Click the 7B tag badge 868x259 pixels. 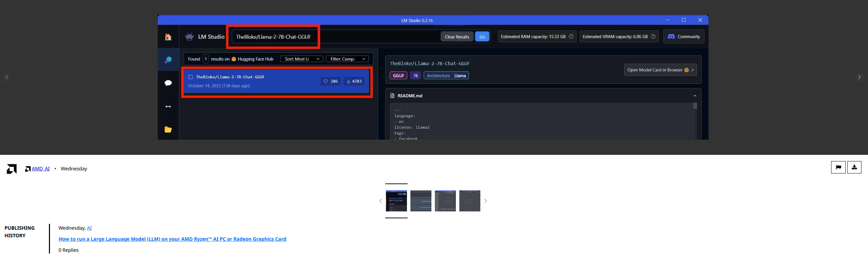pyautogui.click(x=415, y=76)
